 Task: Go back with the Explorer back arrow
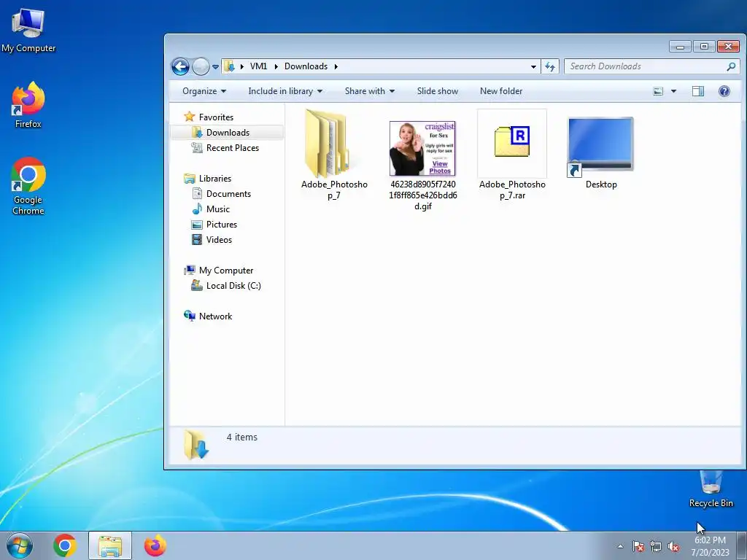tap(181, 66)
